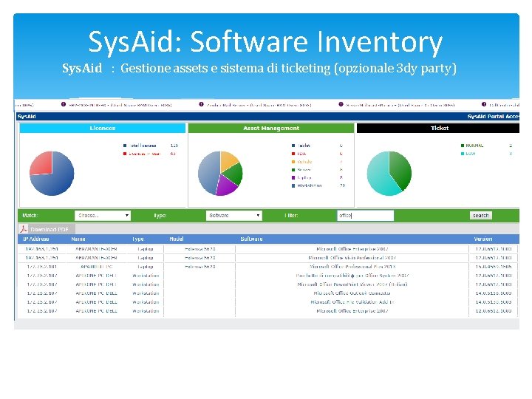
Task: Click the IP address cell in the Professional Plus 2013 row
Action: point(41,267)
